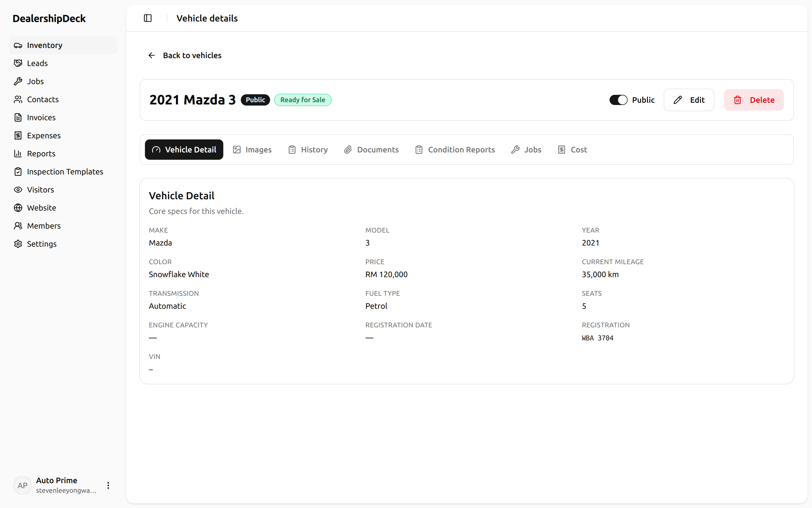Click the price value RM 120,000
This screenshot has height=508, width=812.
tap(387, 275)
